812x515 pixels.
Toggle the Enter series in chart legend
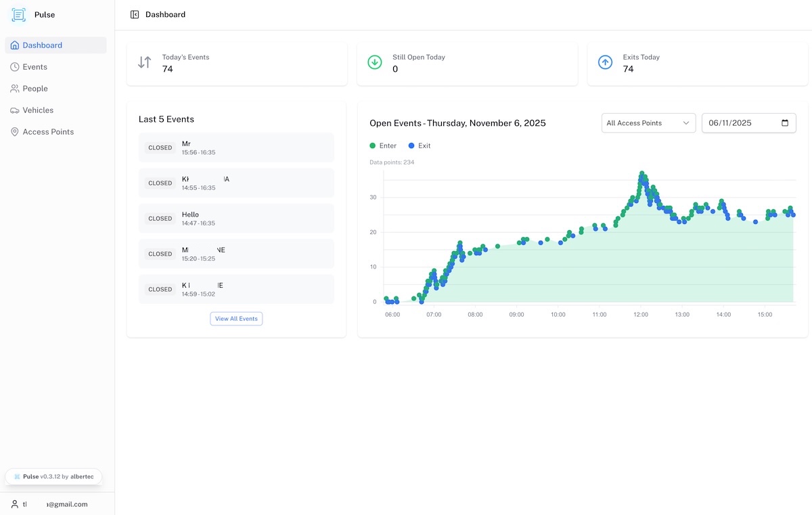[383, 145]
